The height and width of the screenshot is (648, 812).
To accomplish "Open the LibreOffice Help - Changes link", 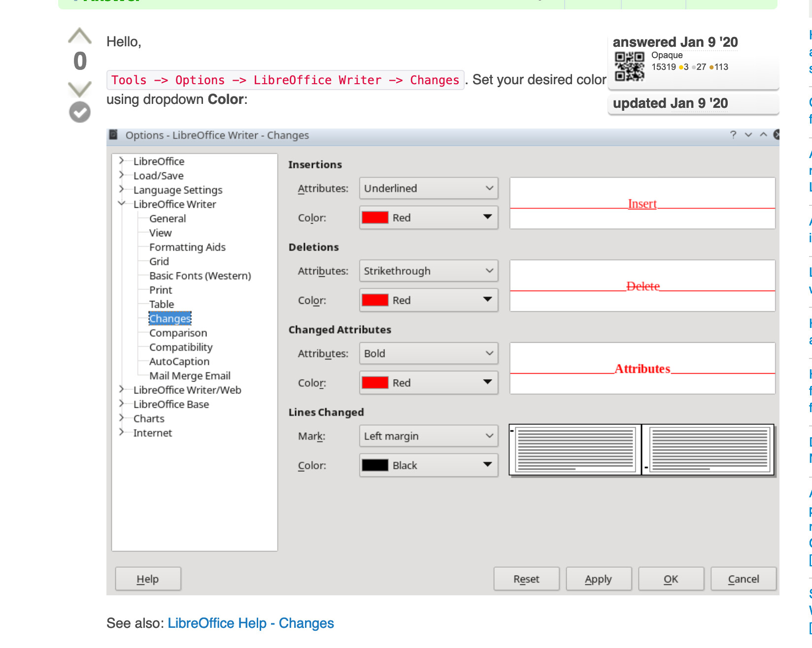I will click(251, 623).
